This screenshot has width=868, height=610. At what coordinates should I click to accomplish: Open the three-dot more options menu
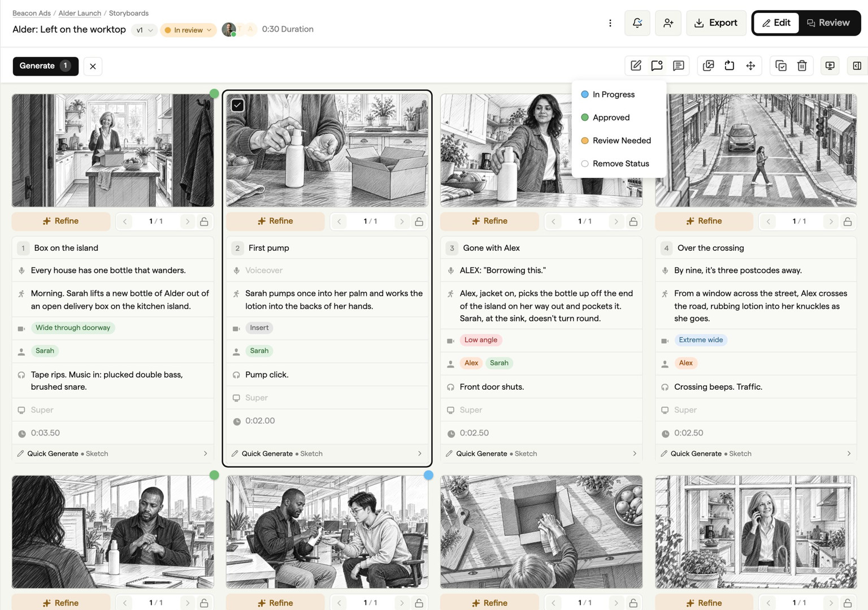click(x=610, y=23)
